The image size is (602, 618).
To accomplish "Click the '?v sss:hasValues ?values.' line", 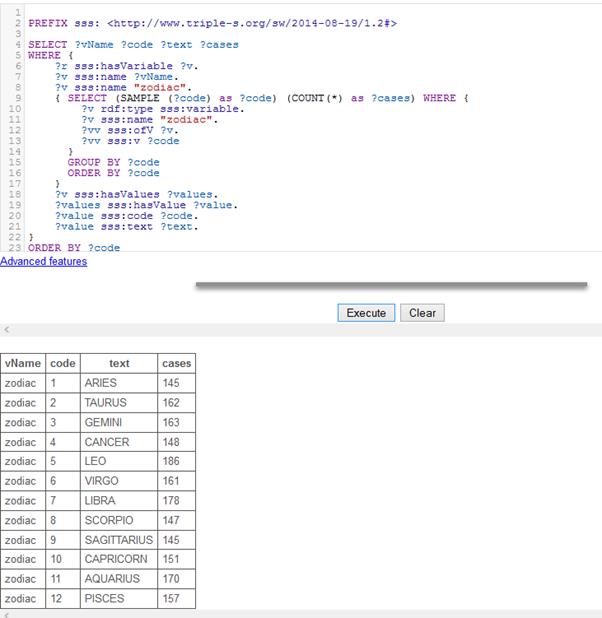I will 136,194.
